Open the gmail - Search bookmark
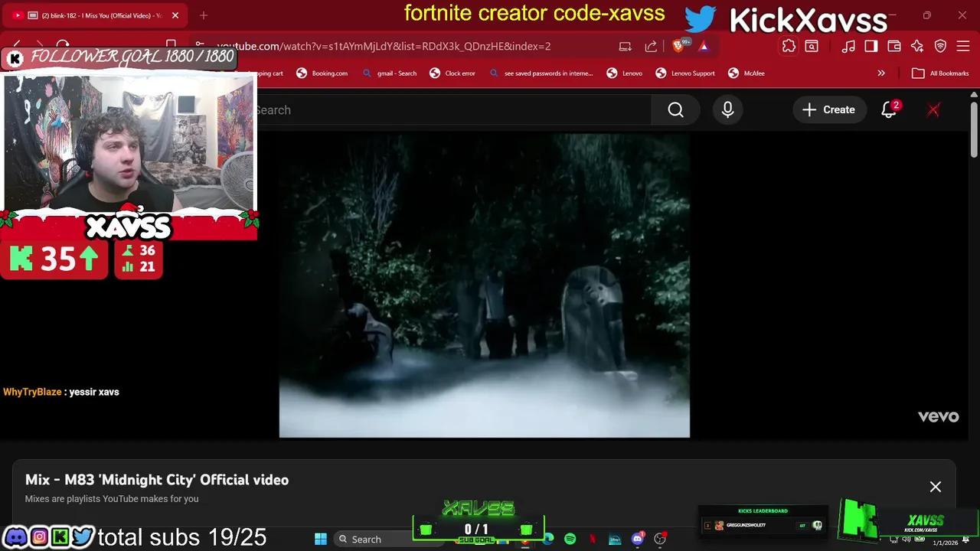980x551 pixels. (x=389, y=73)
